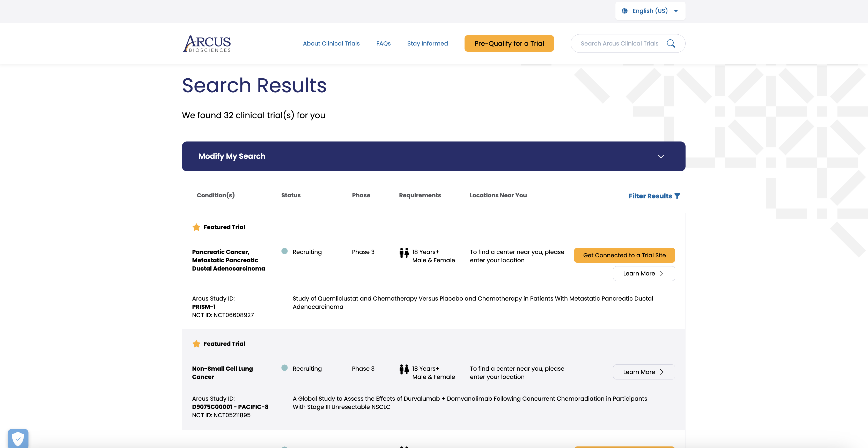The height and width of the screenshot is (448, 868).
Task: Click the Recruiting status dot for Non-Small Cell Lung Cancer
Action: tap(284, 368)
